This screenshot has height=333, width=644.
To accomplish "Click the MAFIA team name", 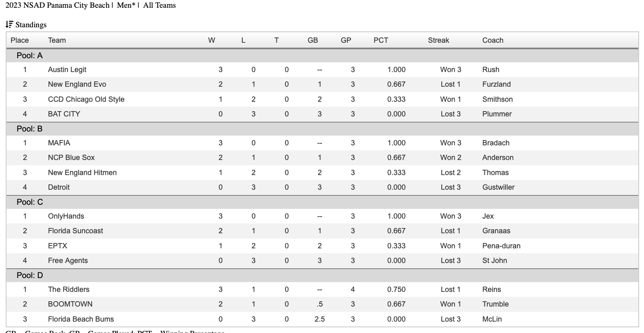I will [59, 143].
